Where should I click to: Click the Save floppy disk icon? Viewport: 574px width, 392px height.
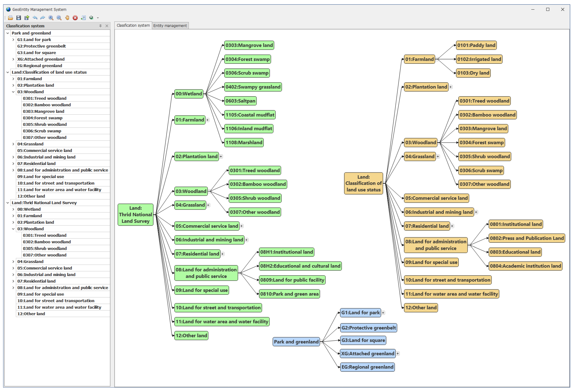point(18,18)
